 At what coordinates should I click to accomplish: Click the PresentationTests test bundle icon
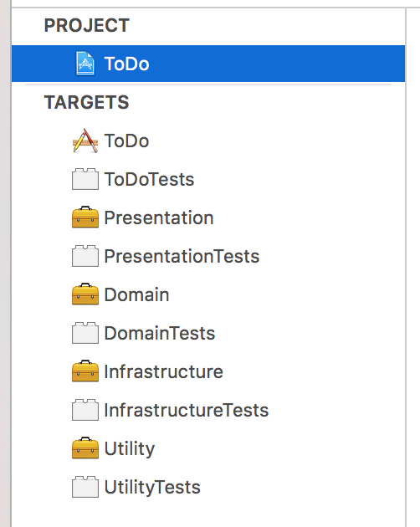[x=85, y=256]
